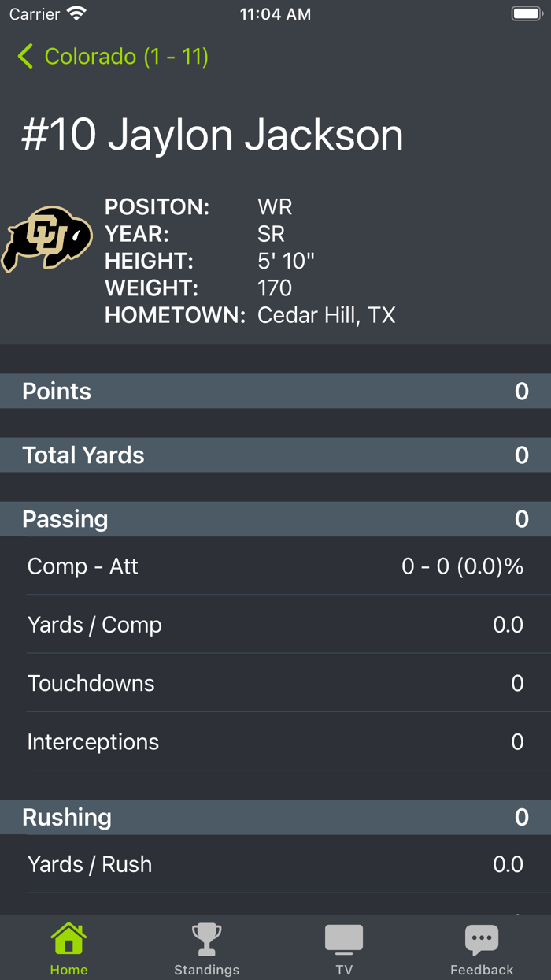Switch to the TV tab

pos(344,948)
